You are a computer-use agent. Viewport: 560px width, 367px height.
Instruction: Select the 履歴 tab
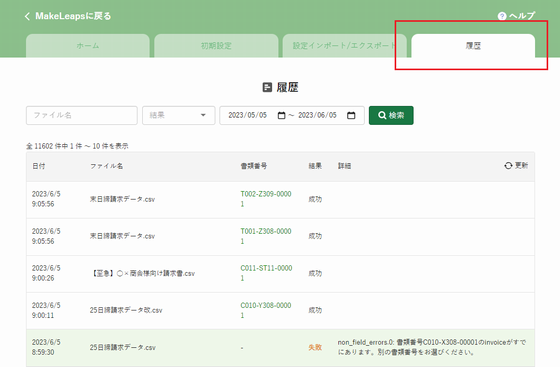[x=473, y=46]
